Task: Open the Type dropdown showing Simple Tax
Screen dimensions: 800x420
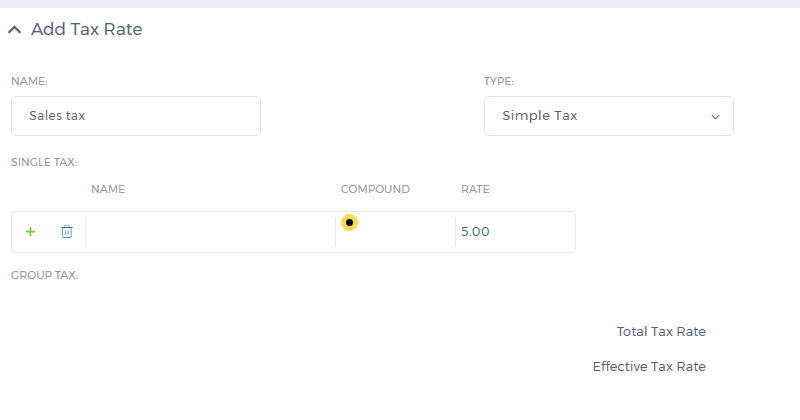Action: [609, 116]
